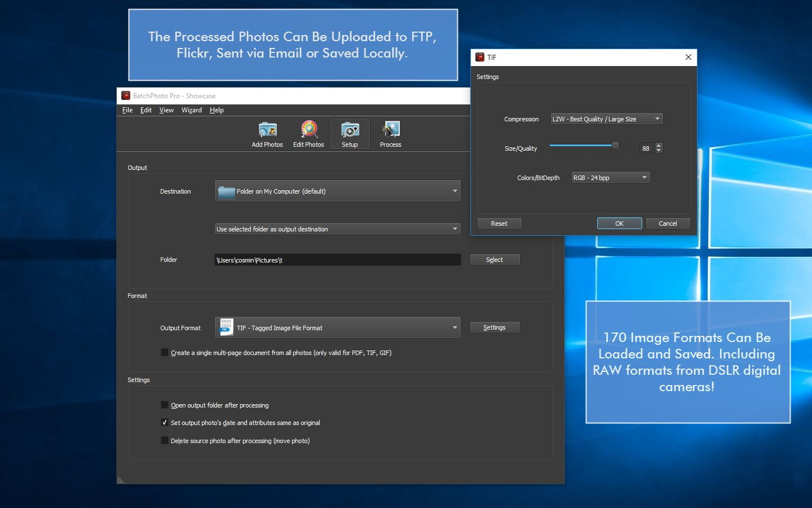812x508 pixels.
Task: Click the TIF format icon in Output Format
Action: (227, 327)
